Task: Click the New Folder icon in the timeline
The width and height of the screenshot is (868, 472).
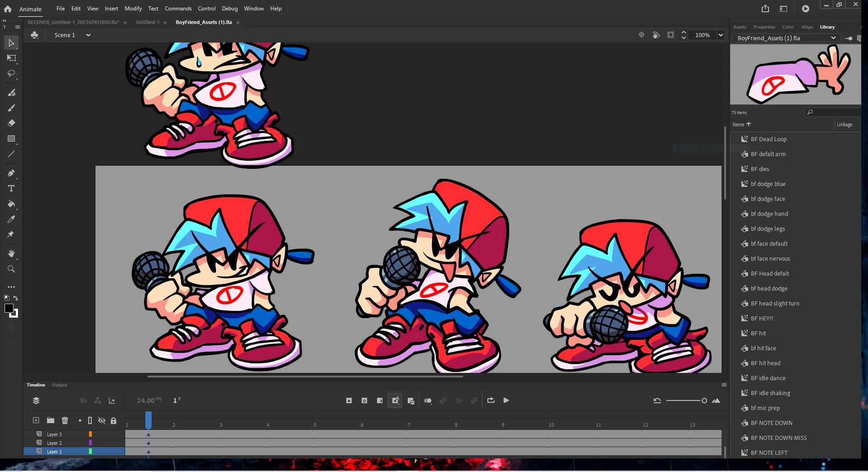Action: coord(51,420)
